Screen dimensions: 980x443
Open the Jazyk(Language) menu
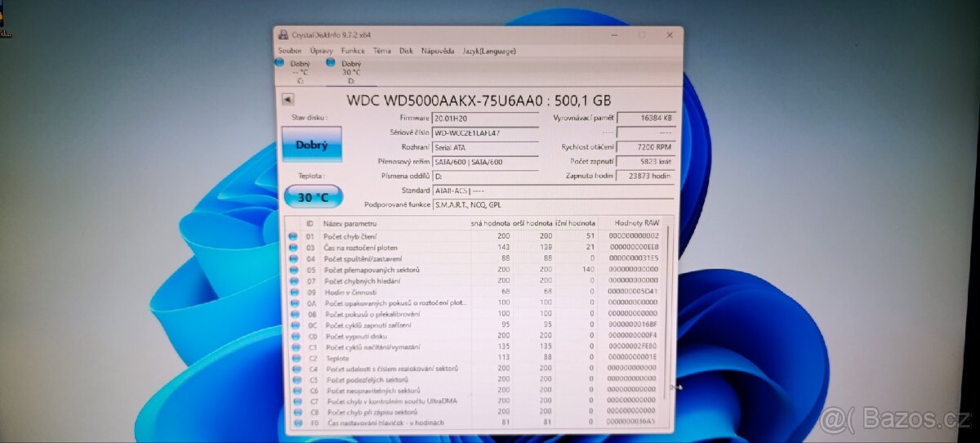tap(489, 51)
